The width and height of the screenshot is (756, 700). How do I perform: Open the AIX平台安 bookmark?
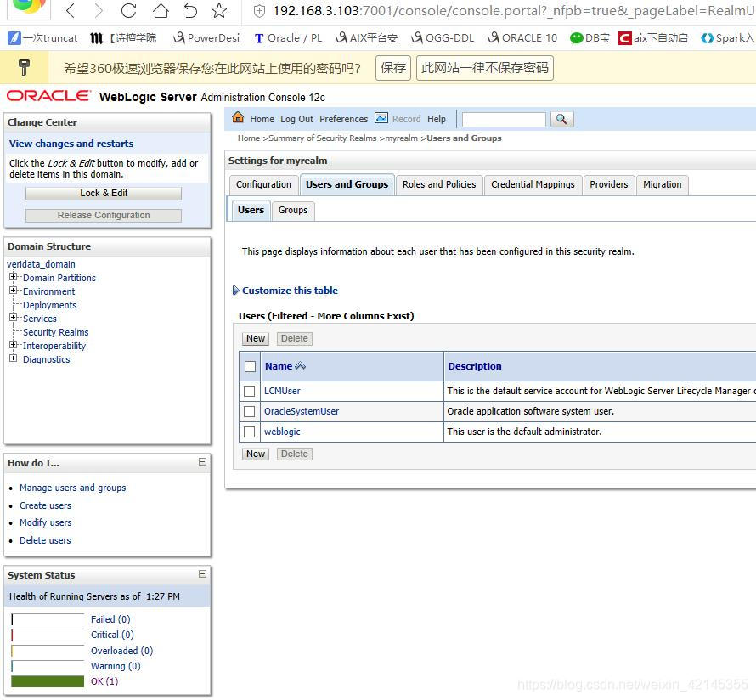(366, 38)
